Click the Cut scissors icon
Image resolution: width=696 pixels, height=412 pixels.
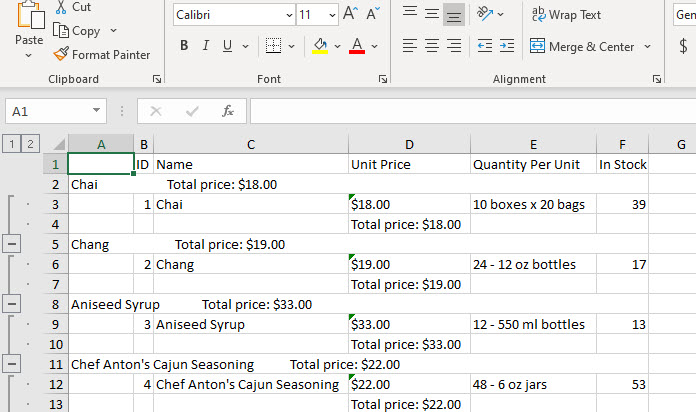[61, 7]
